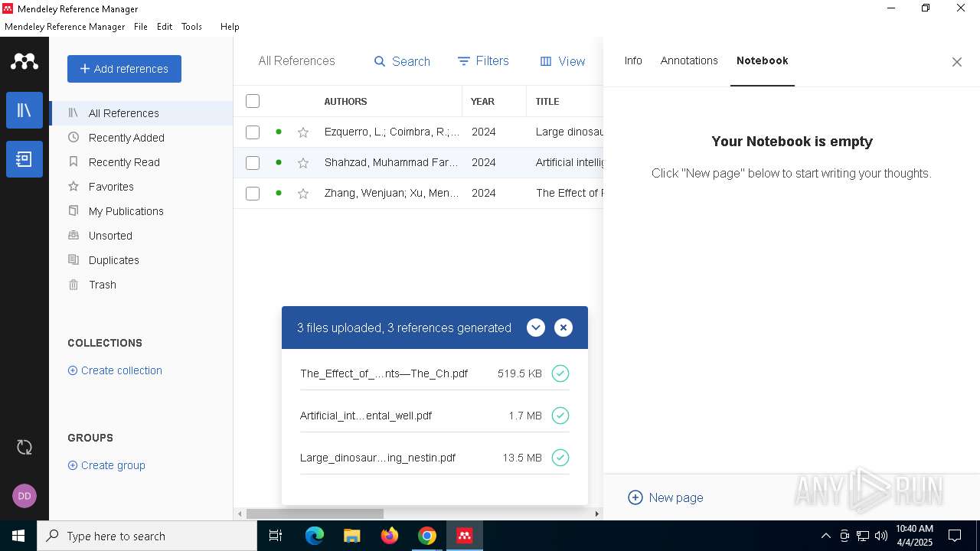Click the unread dot of Shahzad row
Screen dimensions: 980x551
coord(279,162)
